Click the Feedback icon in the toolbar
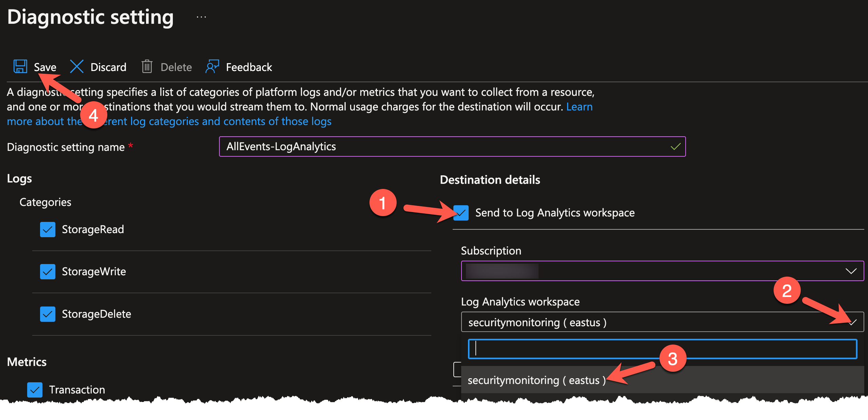Image resolution: width=868 pixels, height=420 pixels. pos(212,67)
